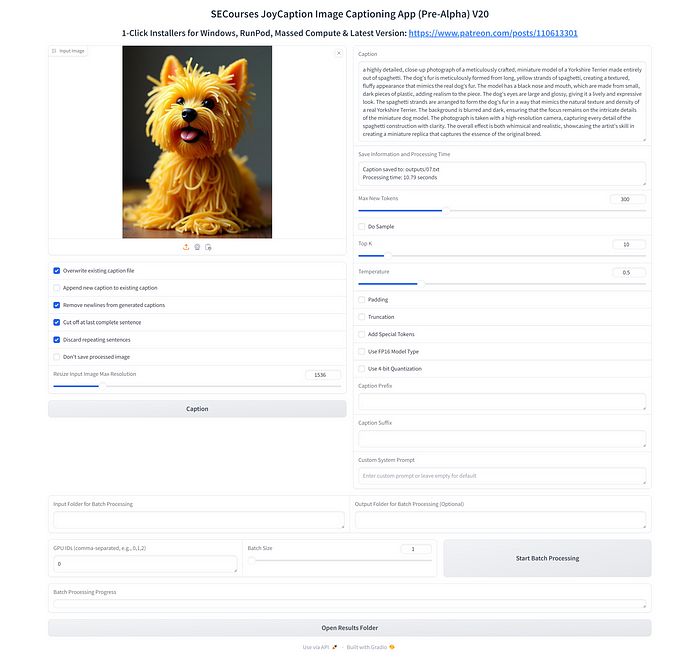The width and height of the screenshot is (700, 658).
Task: Disable Discard repeating sentences
Action: pos(57,340)
